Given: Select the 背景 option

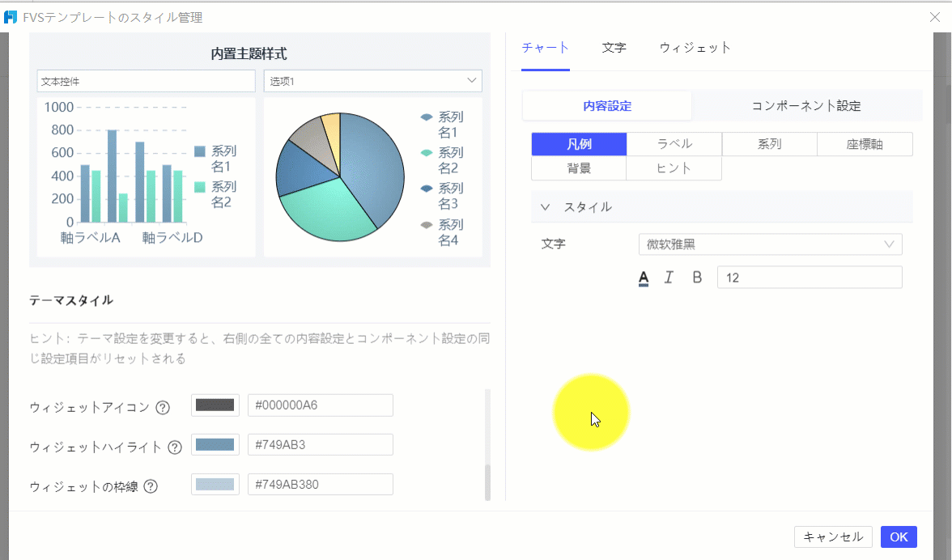Looking at the screenshot, I should [x=580, y=168].
